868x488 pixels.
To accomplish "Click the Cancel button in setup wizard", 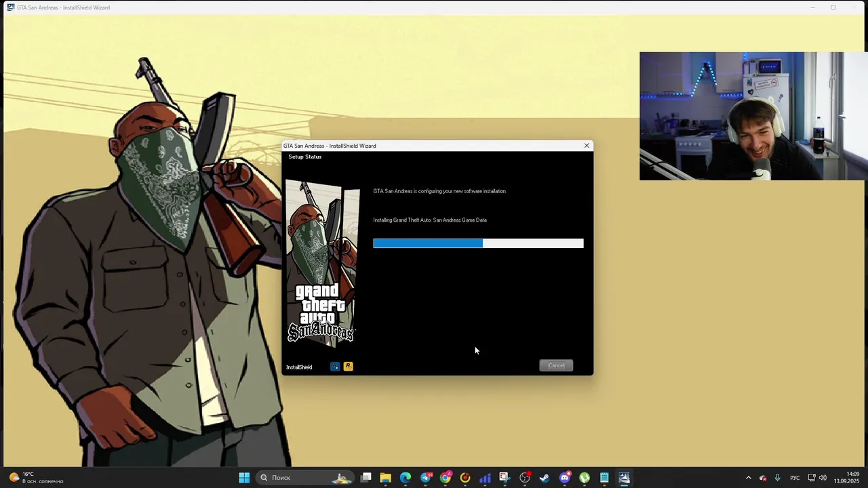I will [x=556, y=365].
